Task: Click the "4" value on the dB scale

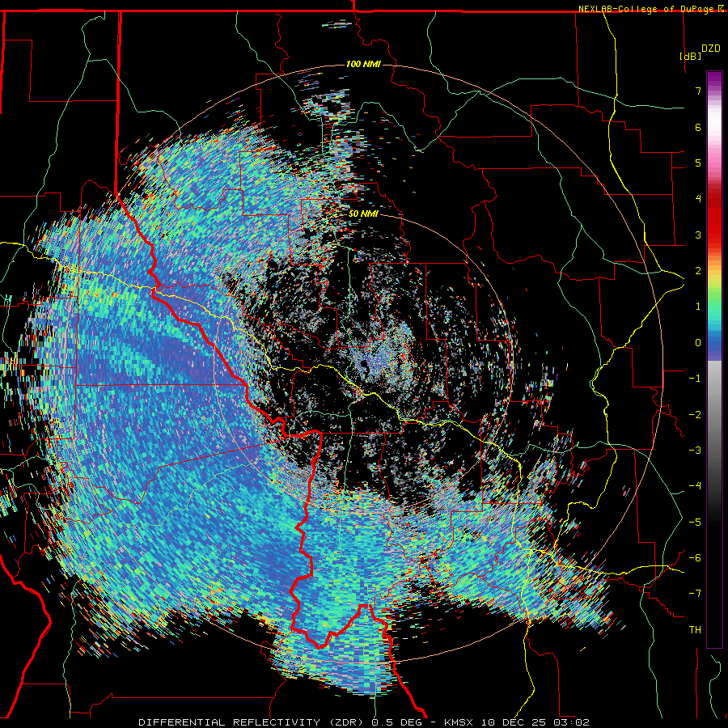Action: coord(698,199)
